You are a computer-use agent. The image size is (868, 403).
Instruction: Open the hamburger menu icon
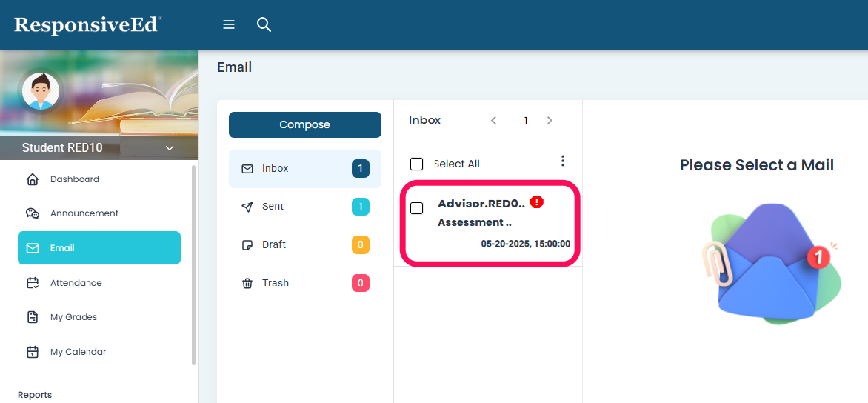(x=229, y=24)
